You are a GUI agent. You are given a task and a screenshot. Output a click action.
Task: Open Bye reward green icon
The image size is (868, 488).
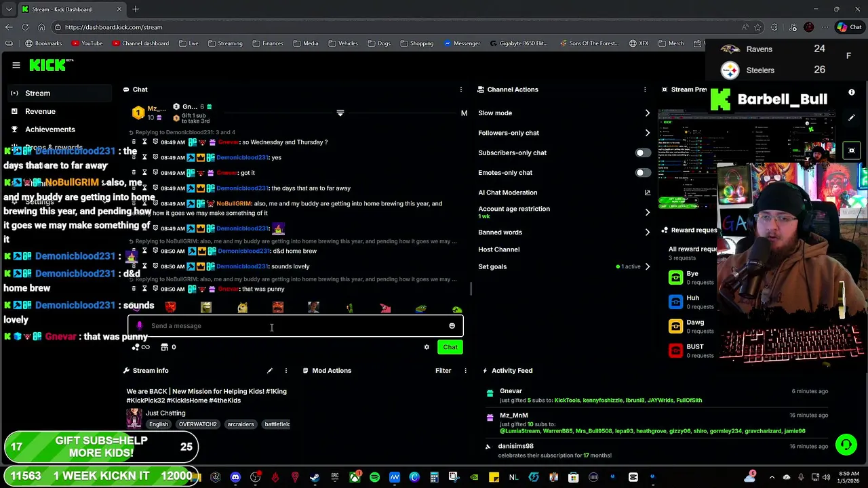pyautogui.click(x=675, y=277)
